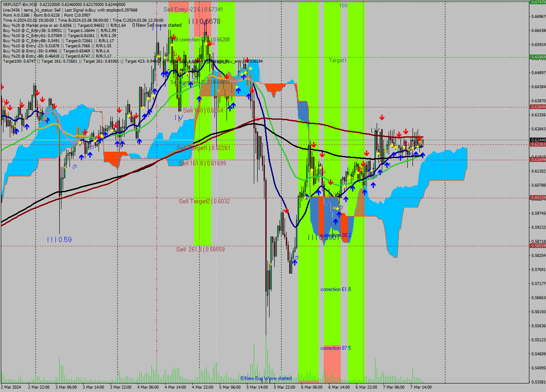Image resolution: width=546 pixels, height=392 pixels.
Task: Click the 'Buy %20 @ Entry -50: 0.4966' line
Action: (x=55, y=51)
